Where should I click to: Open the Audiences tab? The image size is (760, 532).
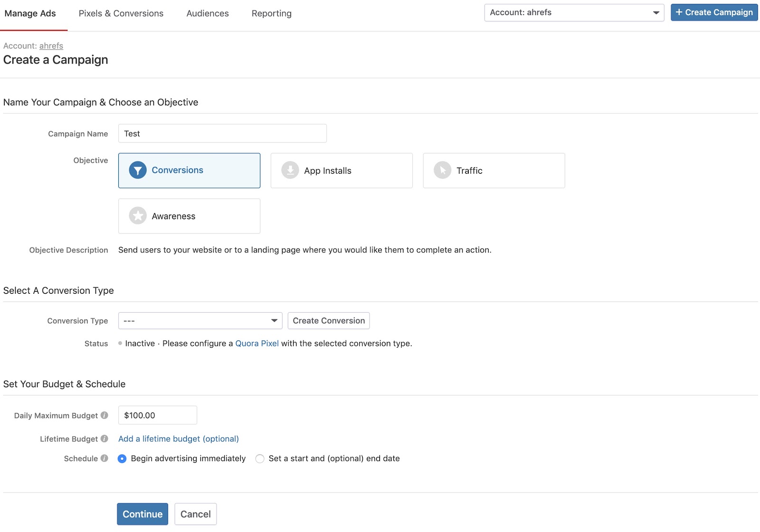point(207,13)
